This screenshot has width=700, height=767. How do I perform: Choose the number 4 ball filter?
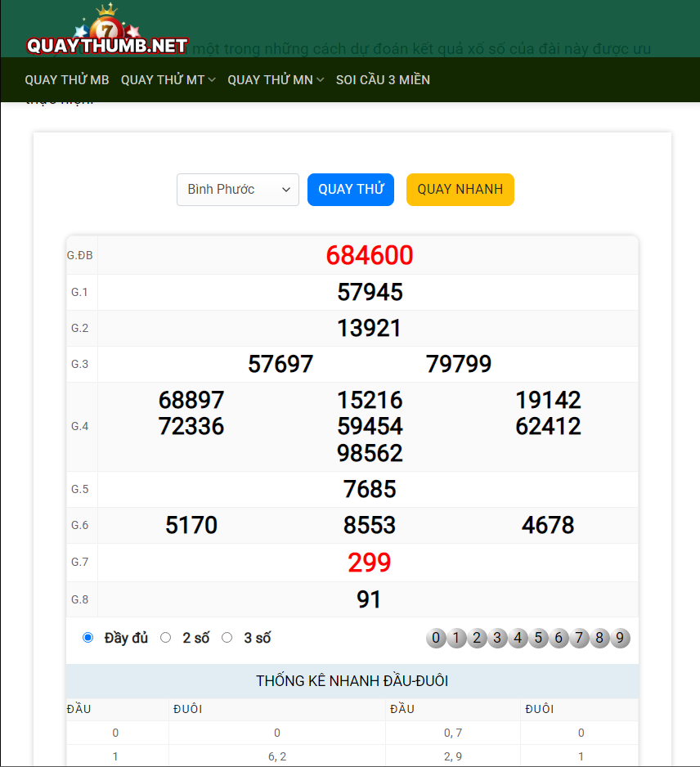tap(518, 639)
